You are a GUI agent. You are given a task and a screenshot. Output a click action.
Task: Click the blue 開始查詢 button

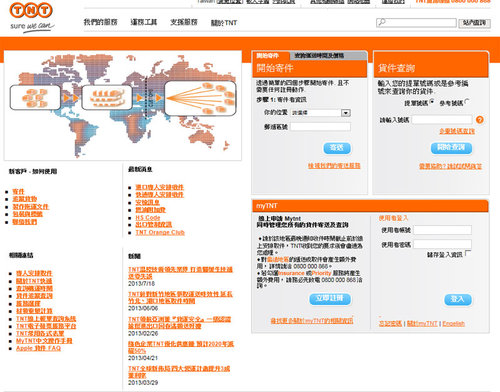[x=451, y=148]
